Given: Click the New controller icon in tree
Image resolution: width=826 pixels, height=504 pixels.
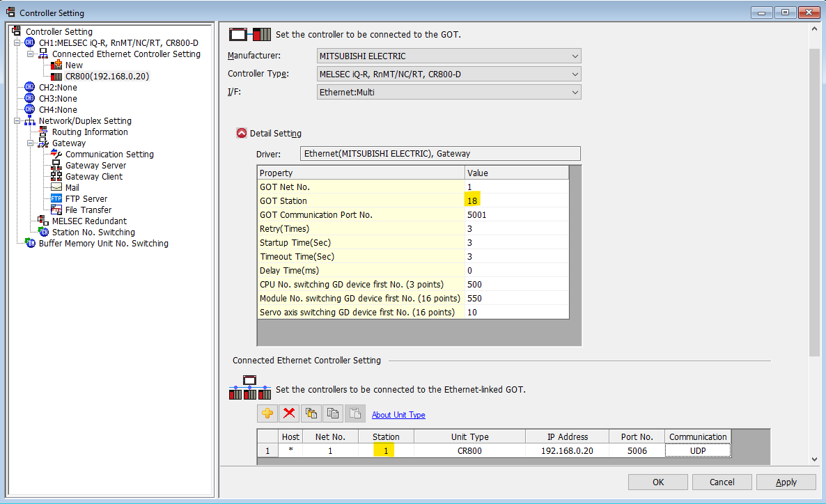Looking at the screenshot, I should (56, 65).
